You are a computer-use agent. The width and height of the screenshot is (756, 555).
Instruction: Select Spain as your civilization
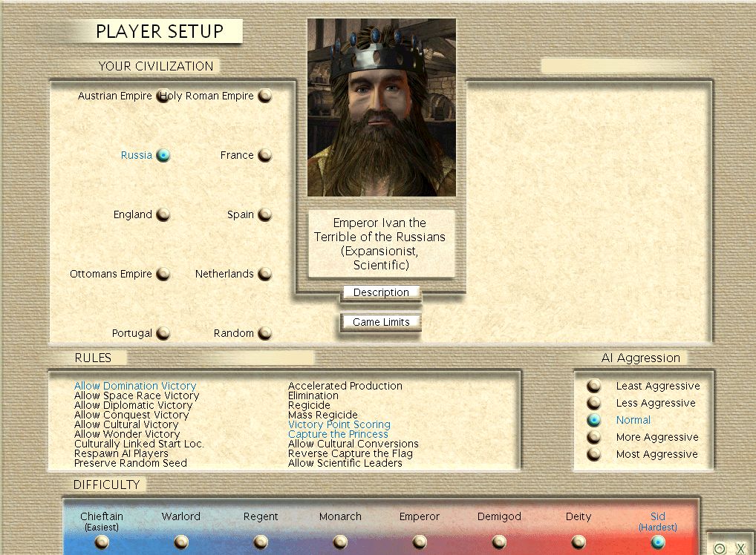(264, 214)
